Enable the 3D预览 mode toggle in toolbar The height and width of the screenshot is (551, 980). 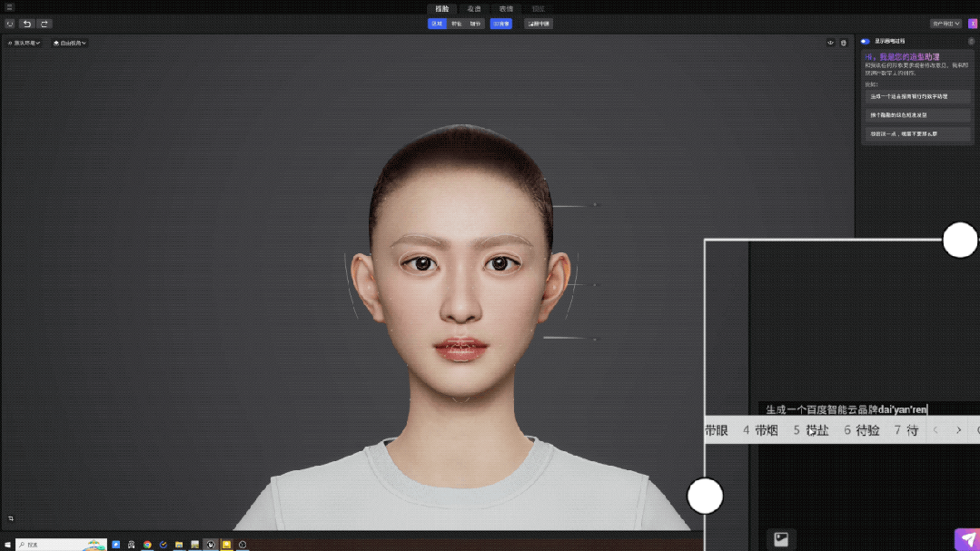coord(502,24)
